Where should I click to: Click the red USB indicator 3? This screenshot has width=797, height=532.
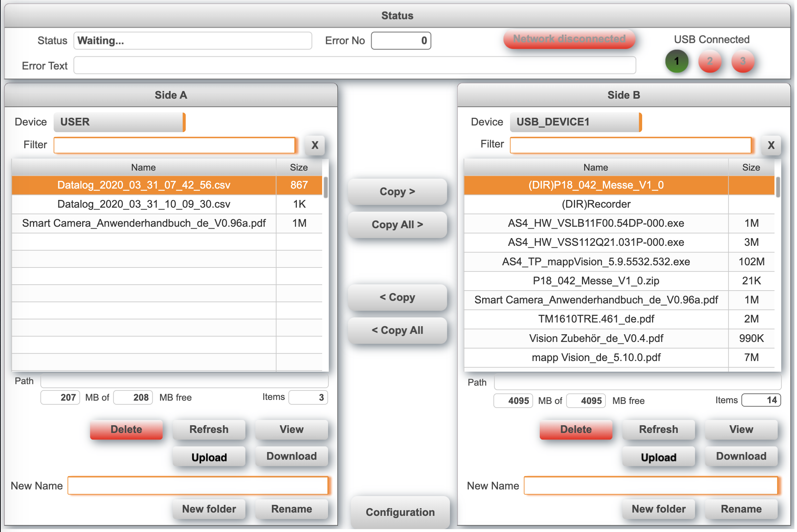coord(743,61)
